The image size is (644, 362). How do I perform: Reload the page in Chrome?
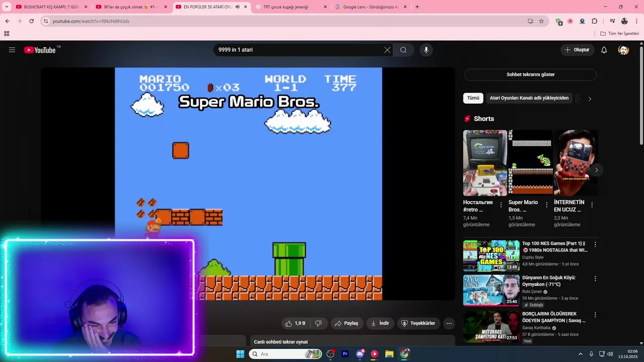click(31, 21)
